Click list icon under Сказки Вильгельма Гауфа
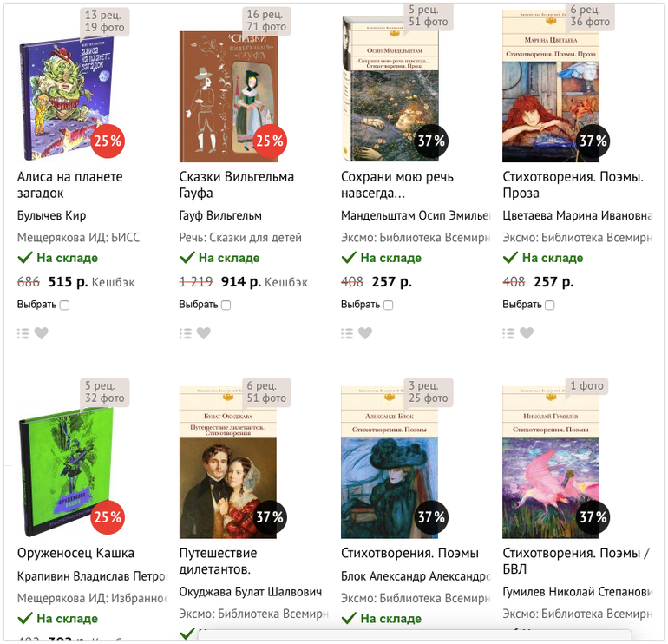Screen dimensions: 668x644 pos(186,333)
